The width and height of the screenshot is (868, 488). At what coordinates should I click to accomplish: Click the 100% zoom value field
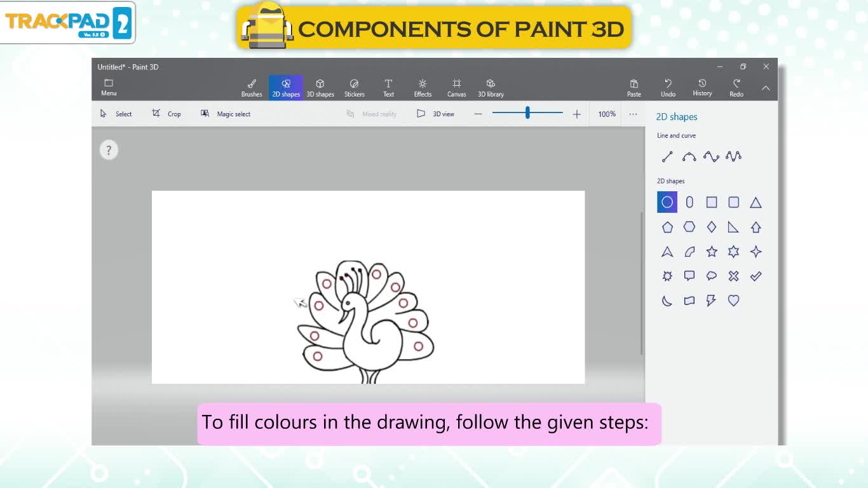click(x=607, y=114)
